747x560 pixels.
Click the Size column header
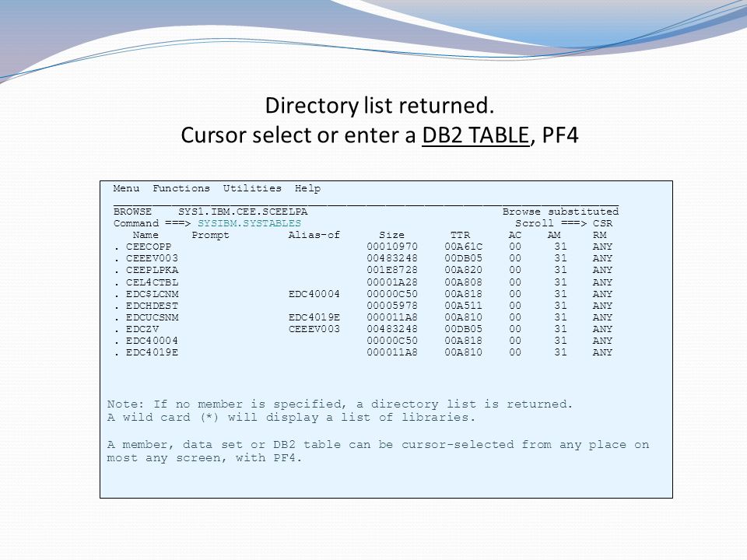pos(391,235)
